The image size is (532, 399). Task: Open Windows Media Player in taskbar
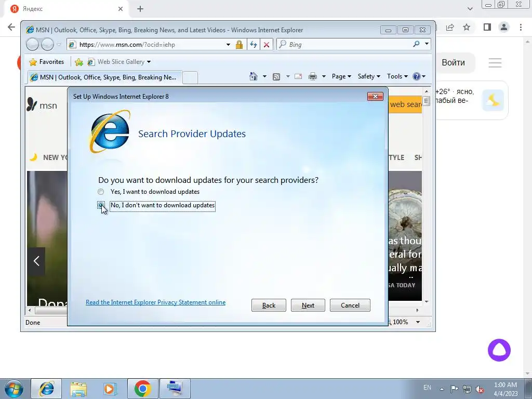(110, 389)
